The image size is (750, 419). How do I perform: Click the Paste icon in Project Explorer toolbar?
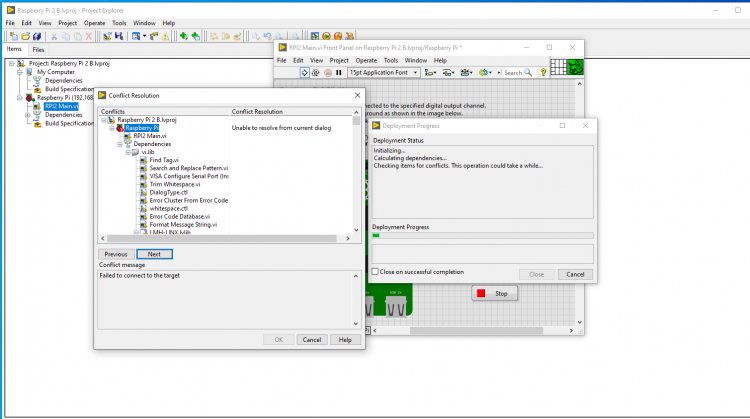tap(77, 36)
